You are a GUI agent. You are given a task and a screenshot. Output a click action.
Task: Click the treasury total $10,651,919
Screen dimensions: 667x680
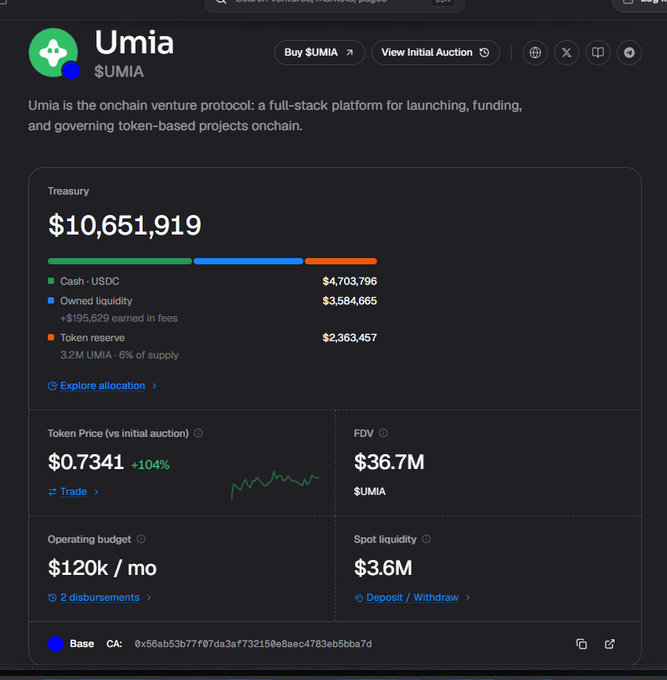(124, 226)
